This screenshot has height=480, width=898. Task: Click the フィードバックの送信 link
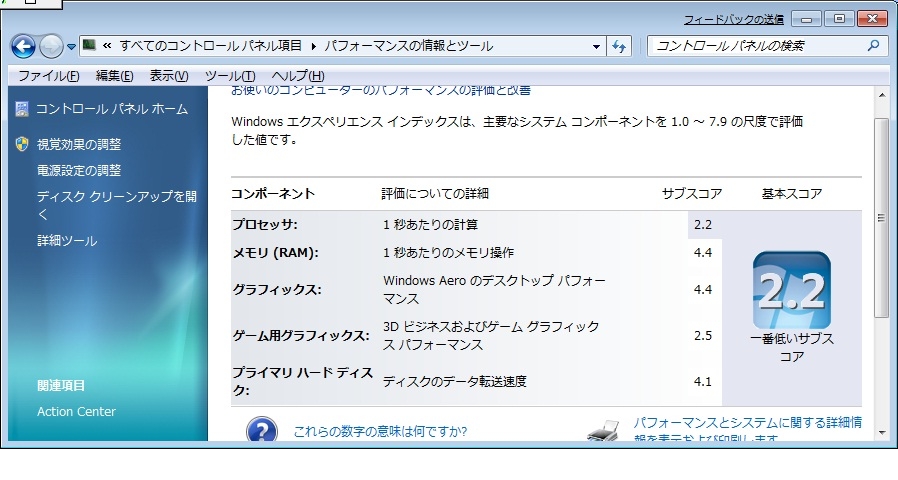pyautogui.click(x=734, y=19)
